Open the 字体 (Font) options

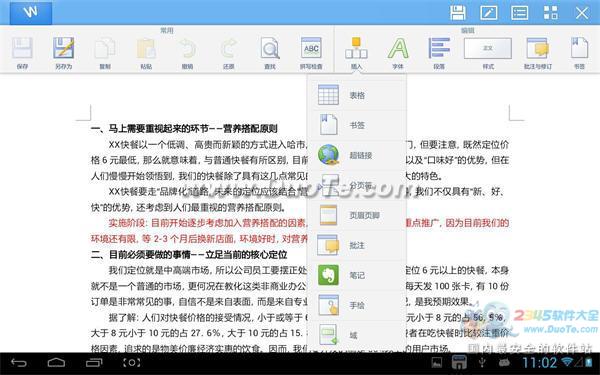click(x=398, y=53)
